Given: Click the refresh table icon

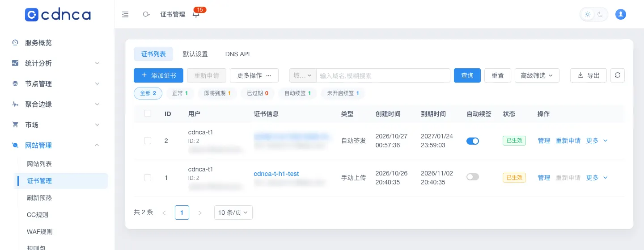Looking at the screenshot, I should 618,75.
